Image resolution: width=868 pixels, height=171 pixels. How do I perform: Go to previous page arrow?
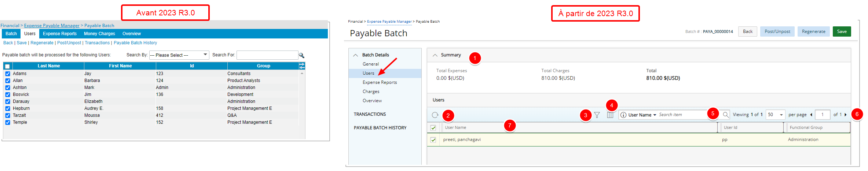point(811,115)
